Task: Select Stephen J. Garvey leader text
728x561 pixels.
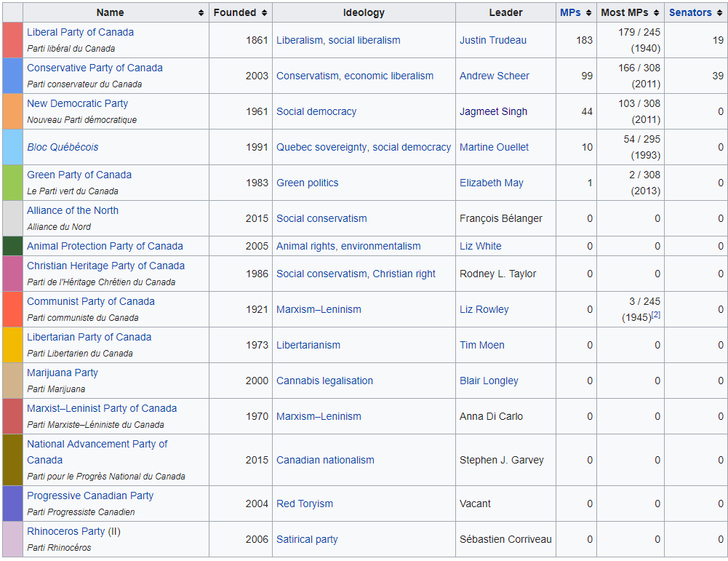Action: (501, 461)
